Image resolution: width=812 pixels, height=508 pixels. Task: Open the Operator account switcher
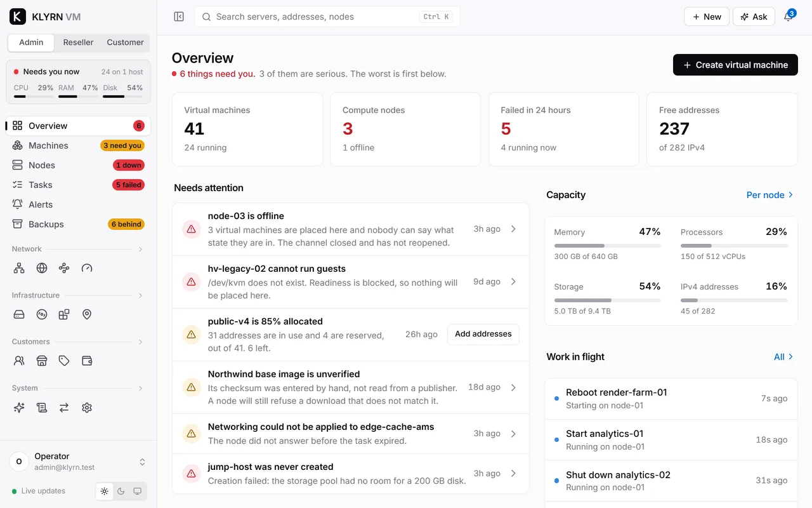click(x=79, y=462)
